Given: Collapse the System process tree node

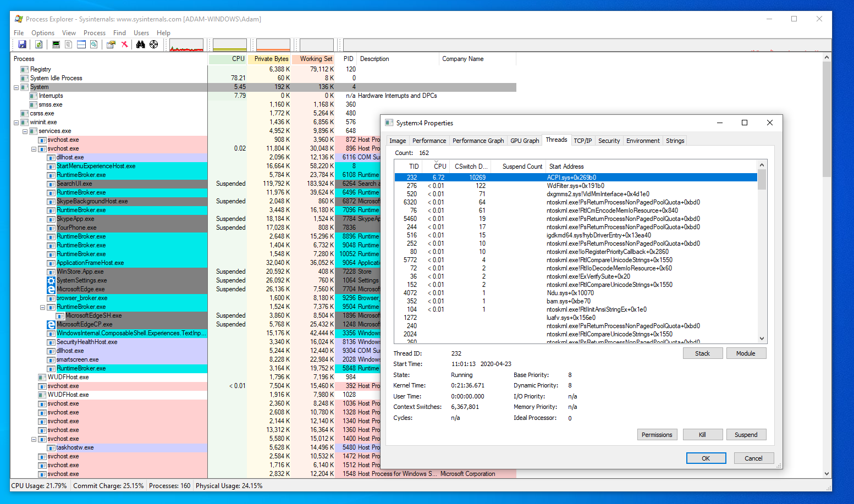Looking at the screenshot, I should click(x=16, y=87).
